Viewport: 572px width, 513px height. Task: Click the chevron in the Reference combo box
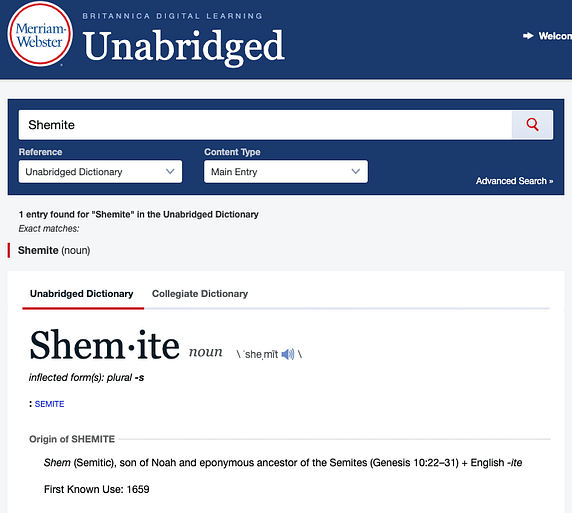point(170,171)
